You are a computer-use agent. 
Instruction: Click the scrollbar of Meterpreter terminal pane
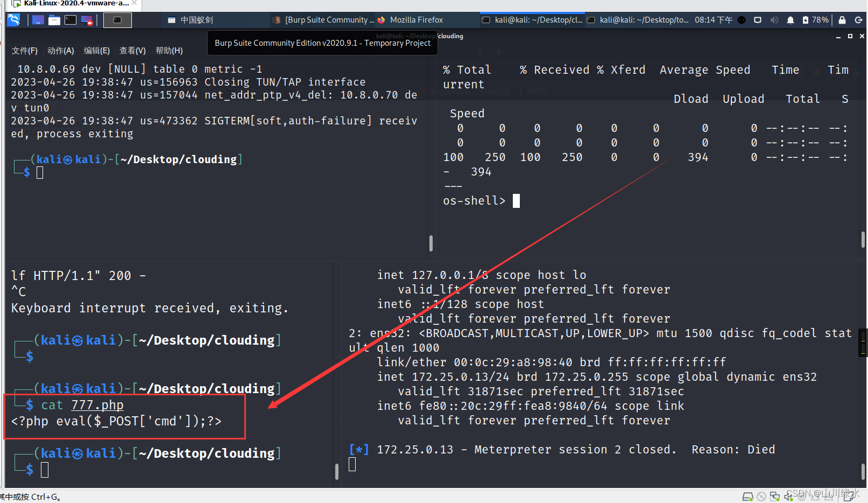tap(863, 471)
